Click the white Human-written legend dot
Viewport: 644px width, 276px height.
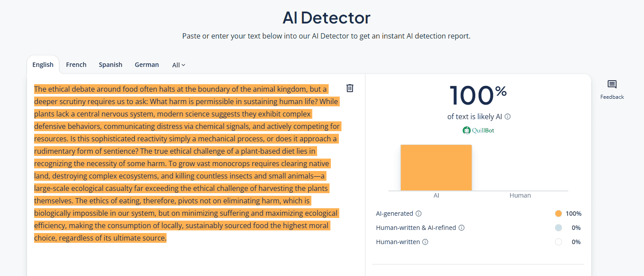[x=558, y=242]
